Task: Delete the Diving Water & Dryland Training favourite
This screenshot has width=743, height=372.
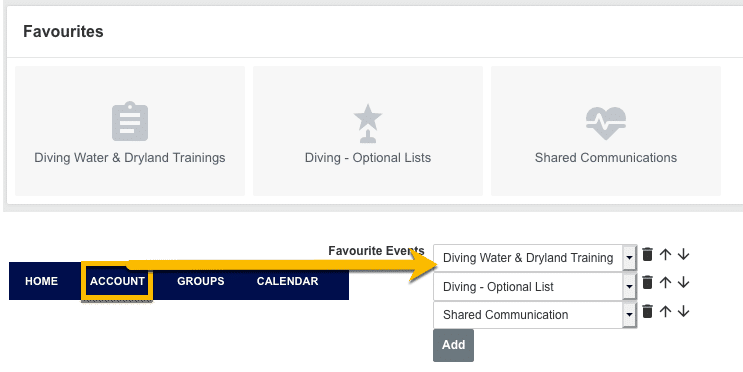Action: click(647, 254)
